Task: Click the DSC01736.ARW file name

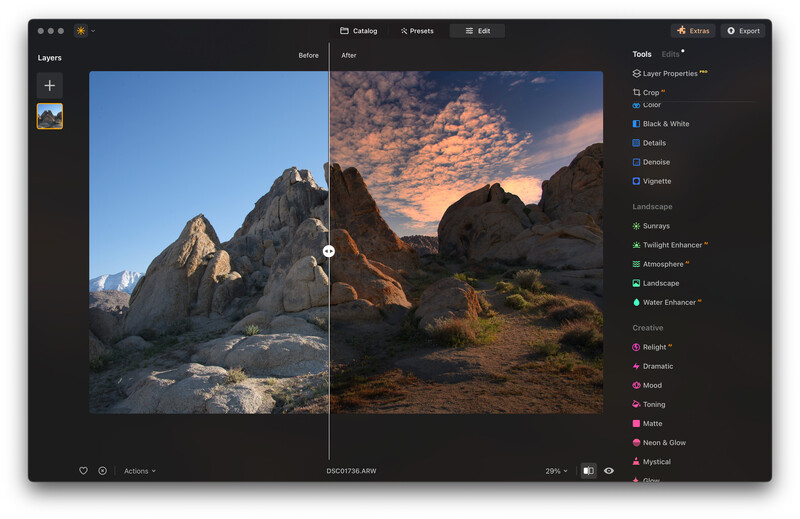Action: pyautogui.click(x=352, y=471)
